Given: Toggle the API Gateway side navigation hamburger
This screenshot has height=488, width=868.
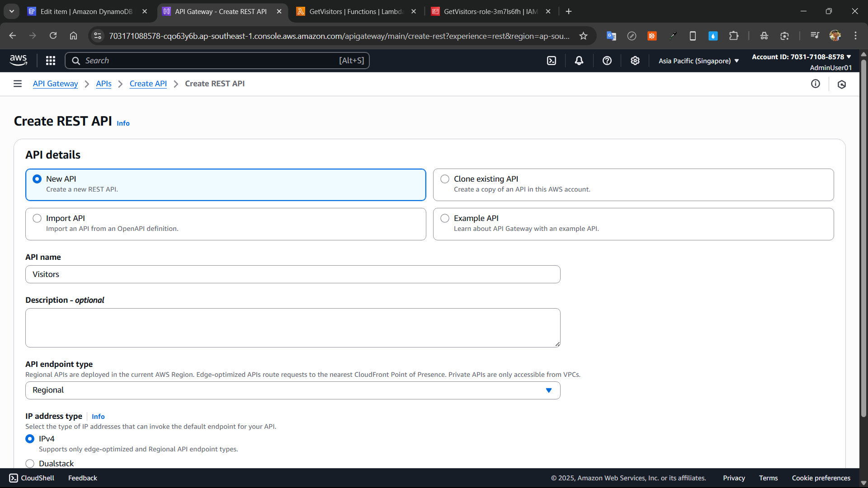Looking at the screenshot, I should 18,84.
